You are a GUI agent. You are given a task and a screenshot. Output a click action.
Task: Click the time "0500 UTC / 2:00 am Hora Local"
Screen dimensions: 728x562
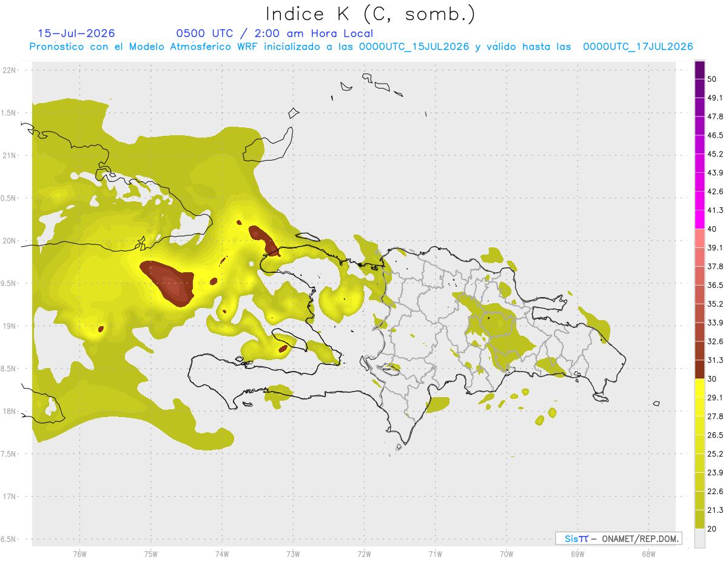click(x=274, y=33)
